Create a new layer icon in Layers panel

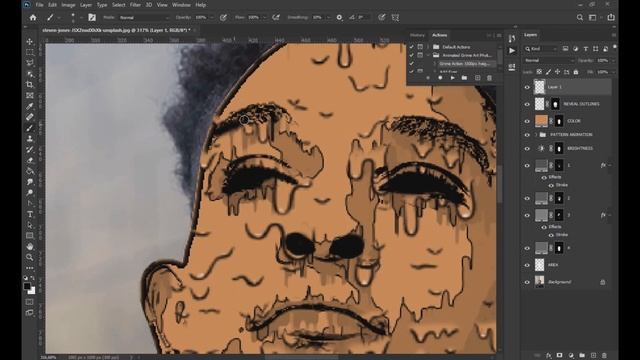593,356
